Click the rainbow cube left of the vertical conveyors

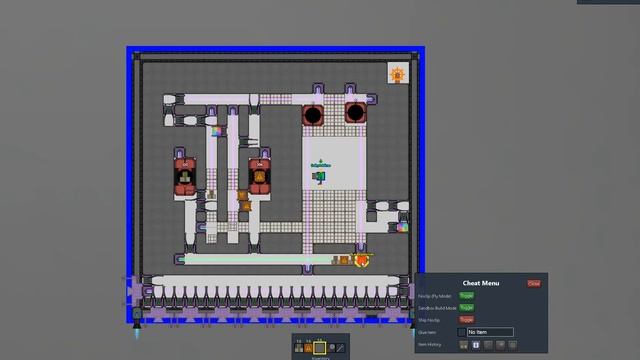[216, 131]
